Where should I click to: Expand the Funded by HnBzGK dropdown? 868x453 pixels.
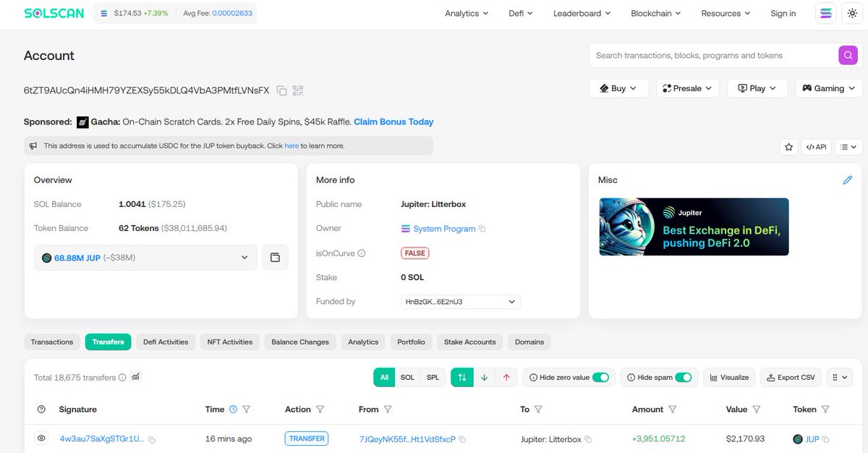[461, 302]
